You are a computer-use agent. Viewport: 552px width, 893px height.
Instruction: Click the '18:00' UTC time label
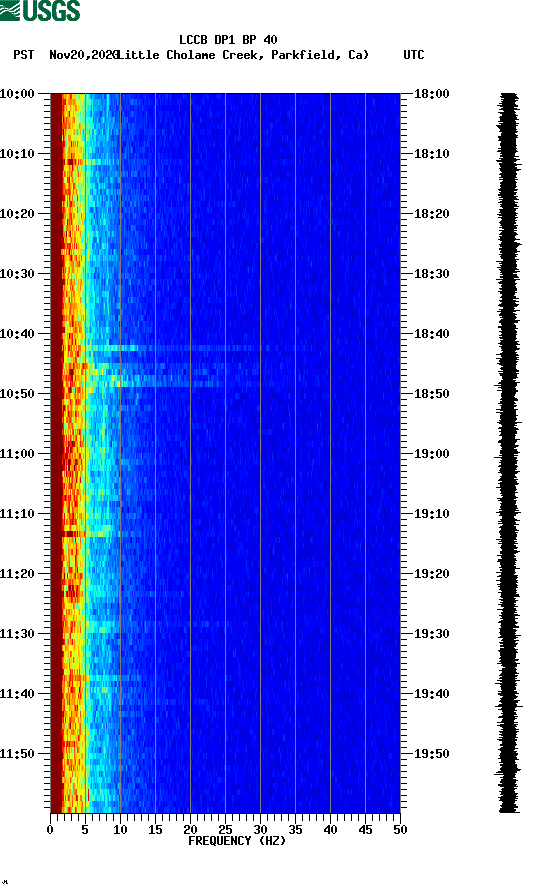pos(431,93)
